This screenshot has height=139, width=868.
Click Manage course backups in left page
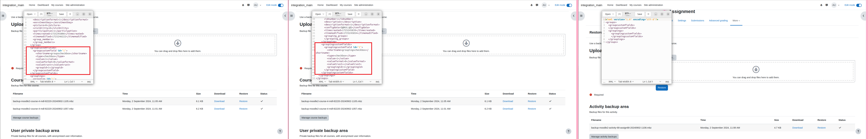(26, 118)
